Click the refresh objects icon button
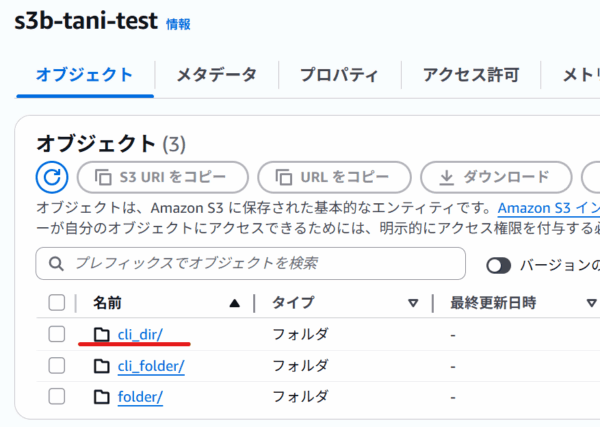Viewport: 600px width, 427px height. click(x=51, y=177)
